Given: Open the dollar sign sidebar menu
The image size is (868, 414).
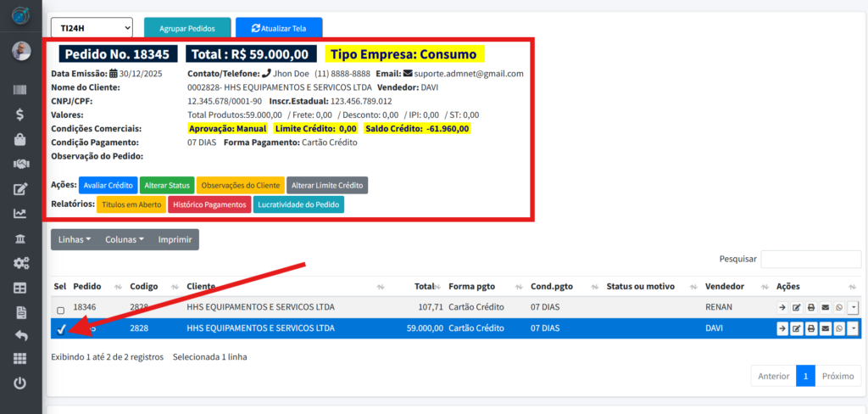Looking at the screenshot, I should 20,114.
